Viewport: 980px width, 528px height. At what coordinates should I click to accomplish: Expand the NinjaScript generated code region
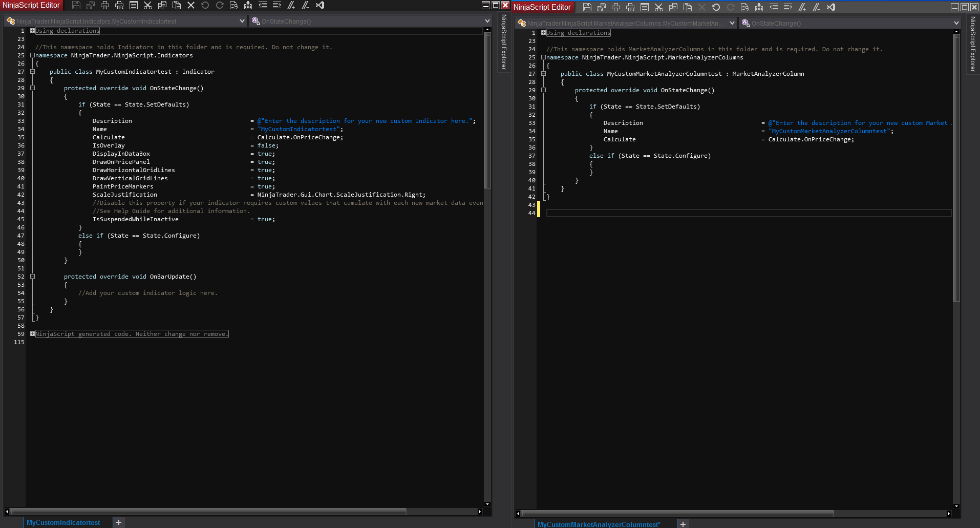pyautogui.click(x=32, y=334)
